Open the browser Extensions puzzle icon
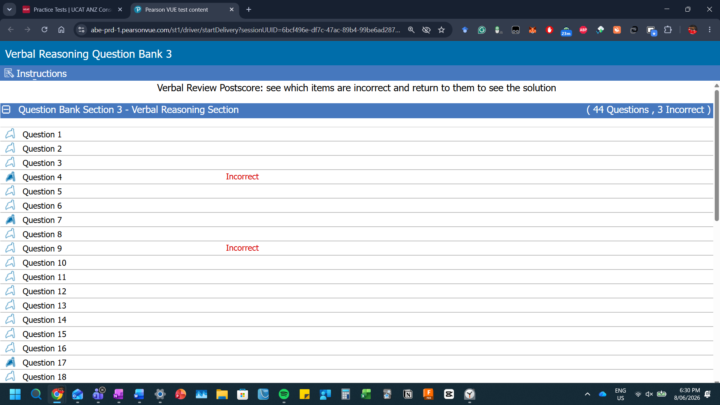Screen dimensions: 720x405 coord(668,30)
